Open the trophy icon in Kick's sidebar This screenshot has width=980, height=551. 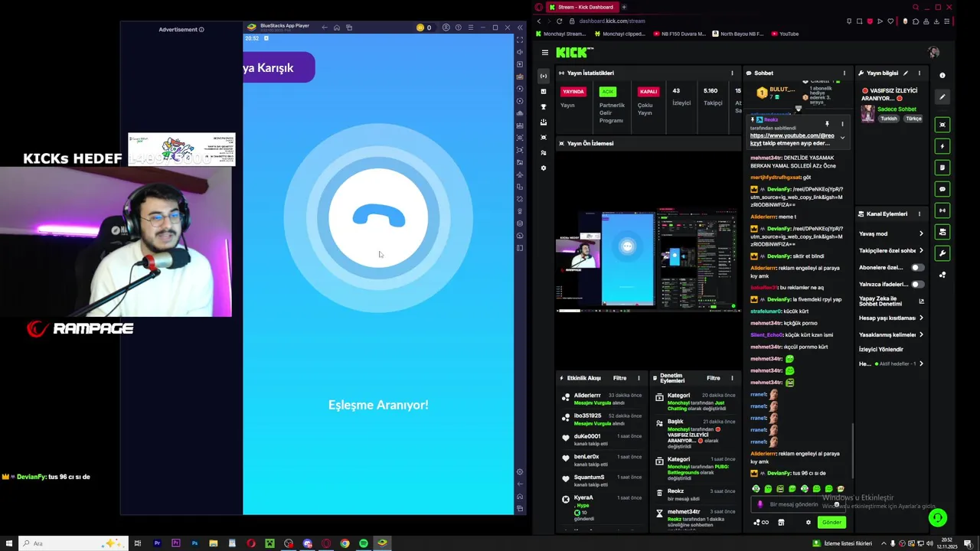[544, 106]
